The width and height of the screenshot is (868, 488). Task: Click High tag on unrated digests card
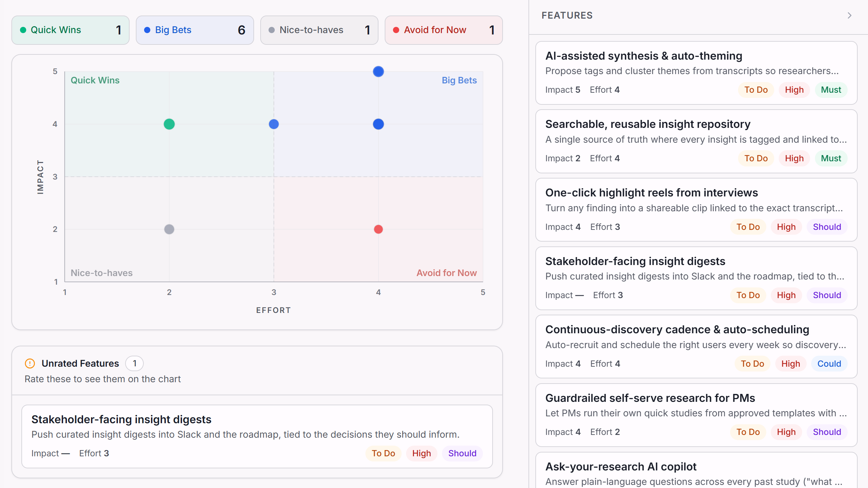[422, 454]
